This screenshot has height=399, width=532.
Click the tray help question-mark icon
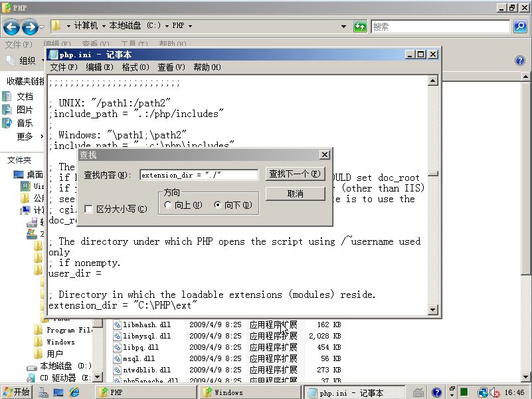pos(436,392)
